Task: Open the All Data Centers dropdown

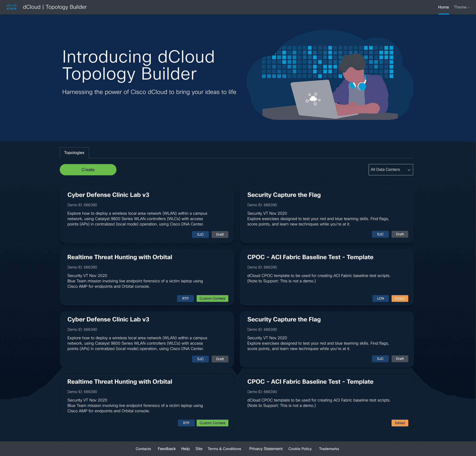Action: point(391,170)
